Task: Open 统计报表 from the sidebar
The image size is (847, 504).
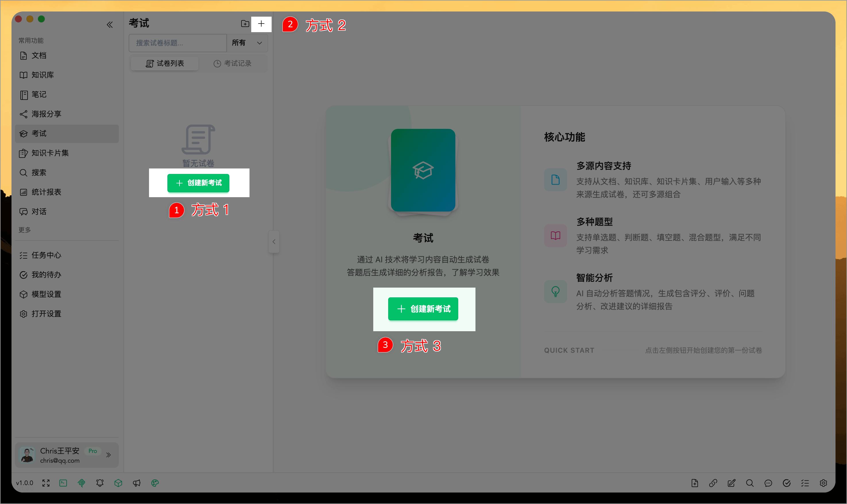Action: [x=46, y=192]
